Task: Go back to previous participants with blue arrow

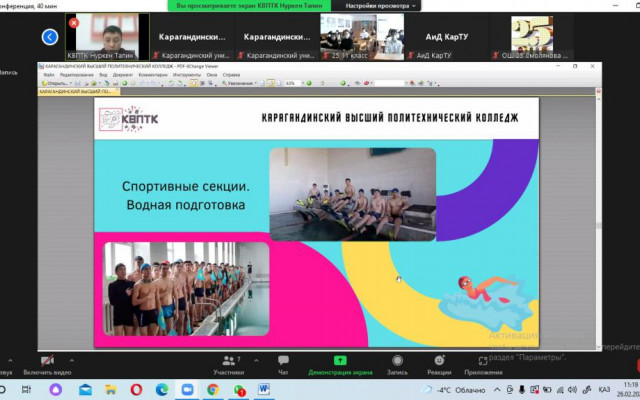Action: click(x=50, y=37)
